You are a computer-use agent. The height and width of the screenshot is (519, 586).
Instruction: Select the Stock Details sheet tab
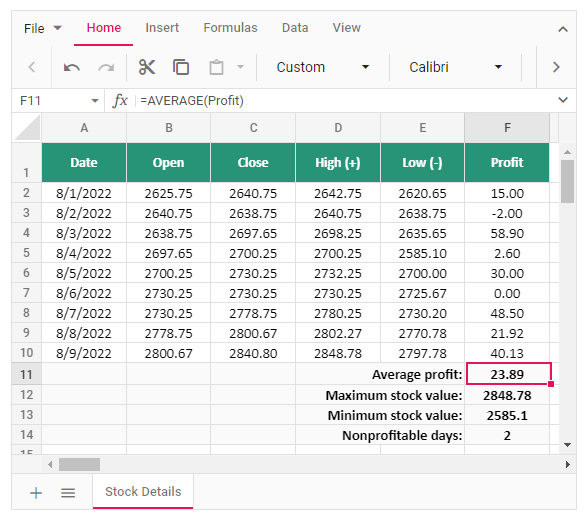click(x=143, y=492)
